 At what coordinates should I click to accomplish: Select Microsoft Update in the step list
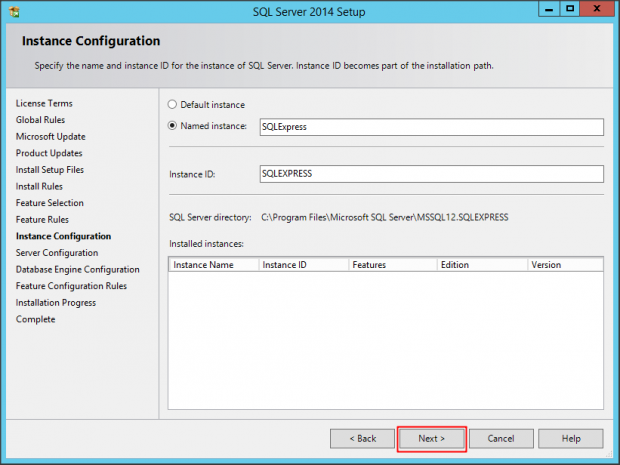point(51,137)
